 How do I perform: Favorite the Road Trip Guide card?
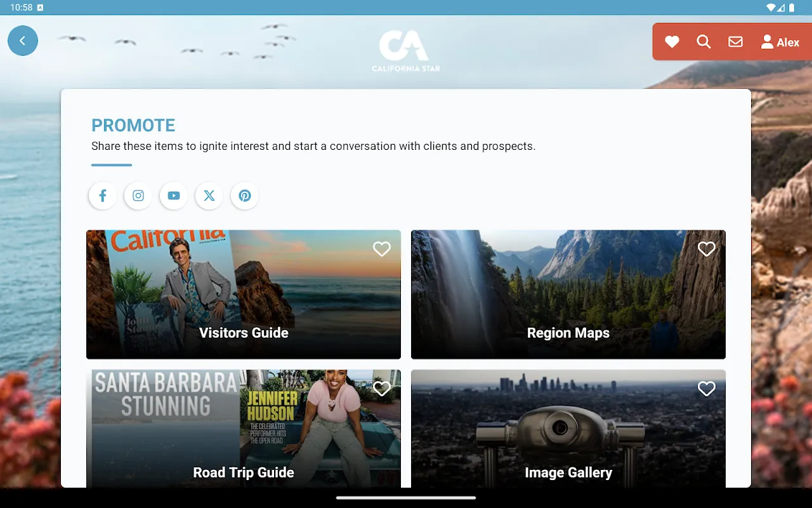(381, 389)
